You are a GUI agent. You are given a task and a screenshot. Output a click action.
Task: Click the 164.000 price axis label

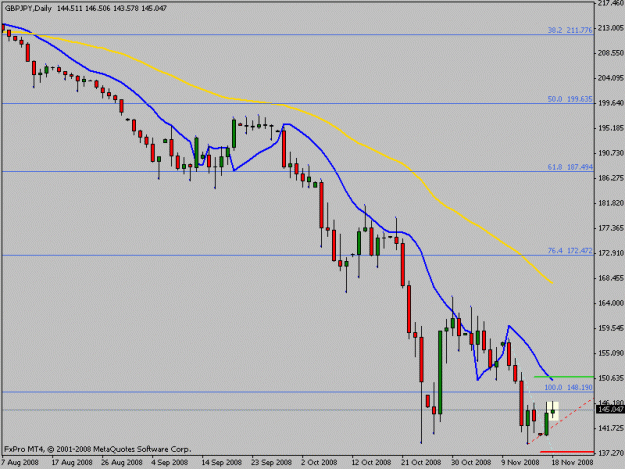(610, 303)
